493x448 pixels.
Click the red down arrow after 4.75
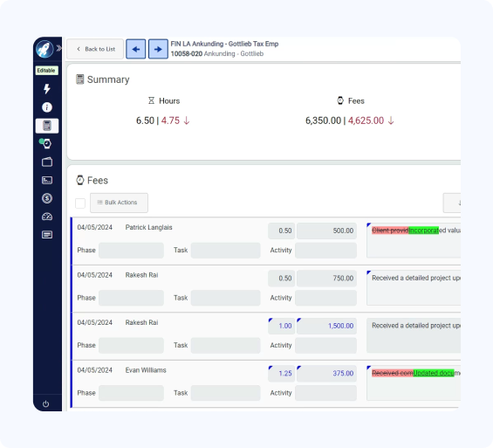tap(187, 121)
